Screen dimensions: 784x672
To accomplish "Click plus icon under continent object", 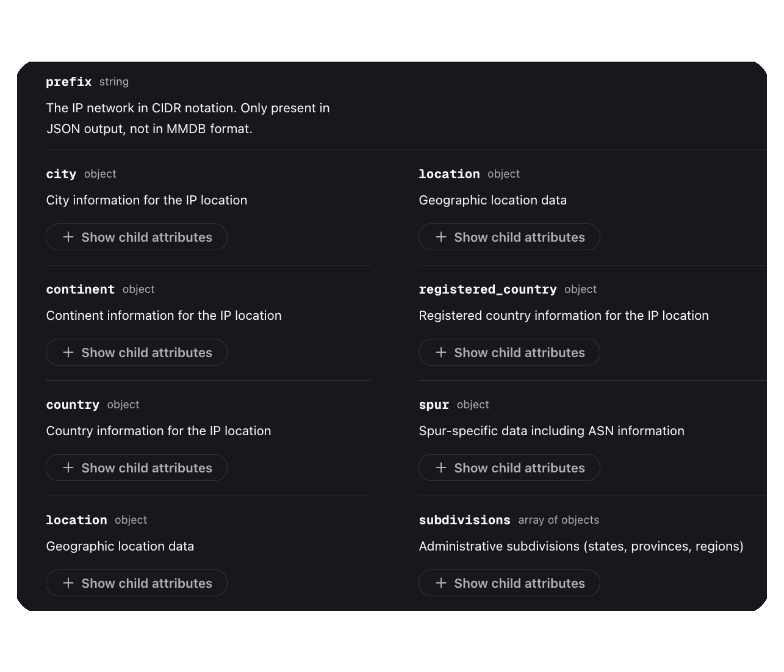I will (x=68, y=352).
